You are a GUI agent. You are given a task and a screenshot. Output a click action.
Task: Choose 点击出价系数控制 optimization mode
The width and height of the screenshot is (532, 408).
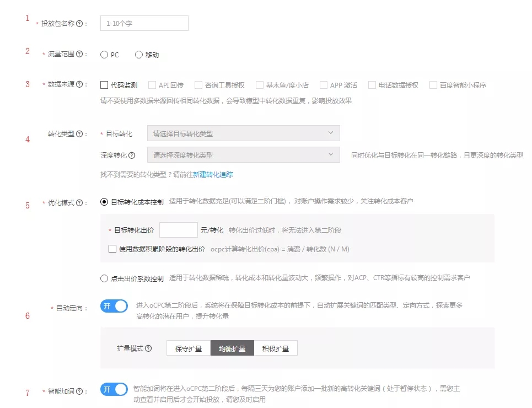(104, 278)
